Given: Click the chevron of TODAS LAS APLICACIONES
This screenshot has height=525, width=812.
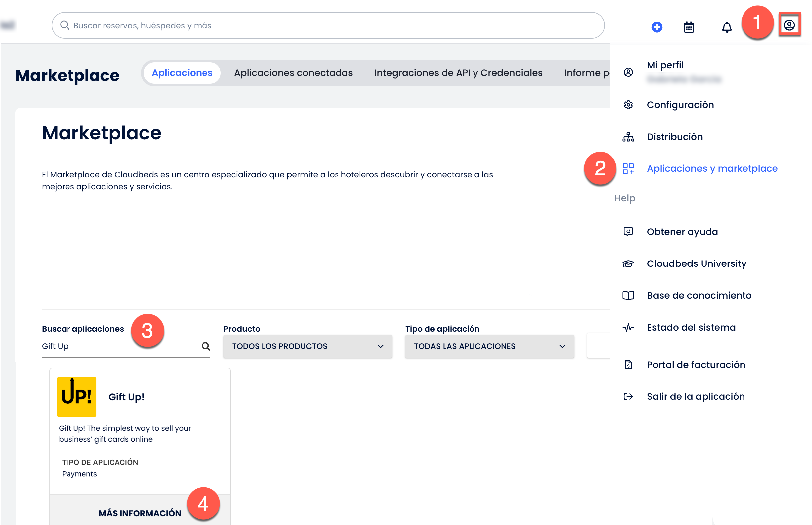Looking at the screenshot, I should coord(562,346).
